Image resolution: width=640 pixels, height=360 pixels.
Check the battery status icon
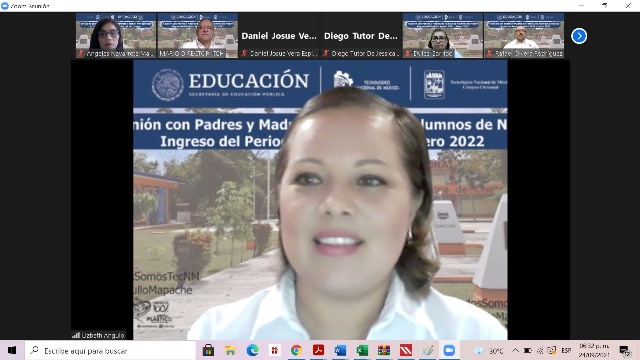(x=527, y=351)
